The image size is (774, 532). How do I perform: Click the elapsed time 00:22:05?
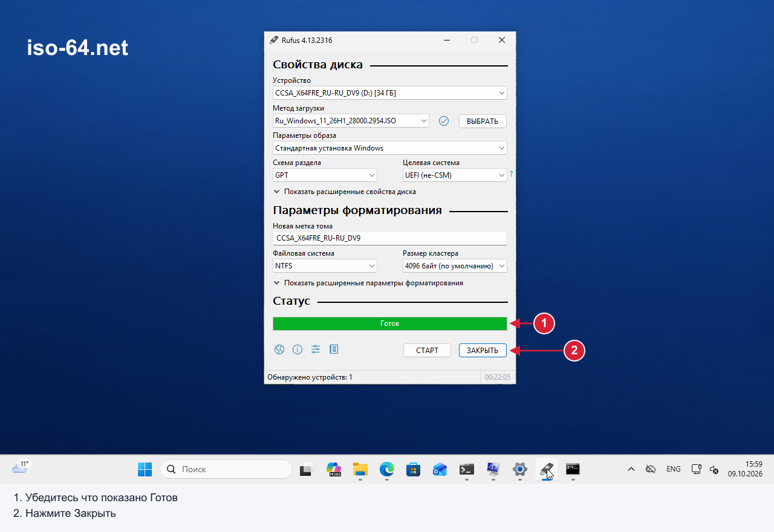[x=498, y=377]
